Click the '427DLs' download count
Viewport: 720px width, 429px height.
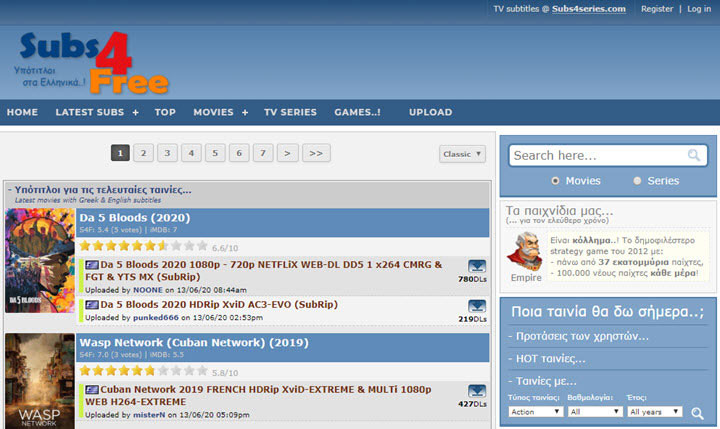(472, 404)
